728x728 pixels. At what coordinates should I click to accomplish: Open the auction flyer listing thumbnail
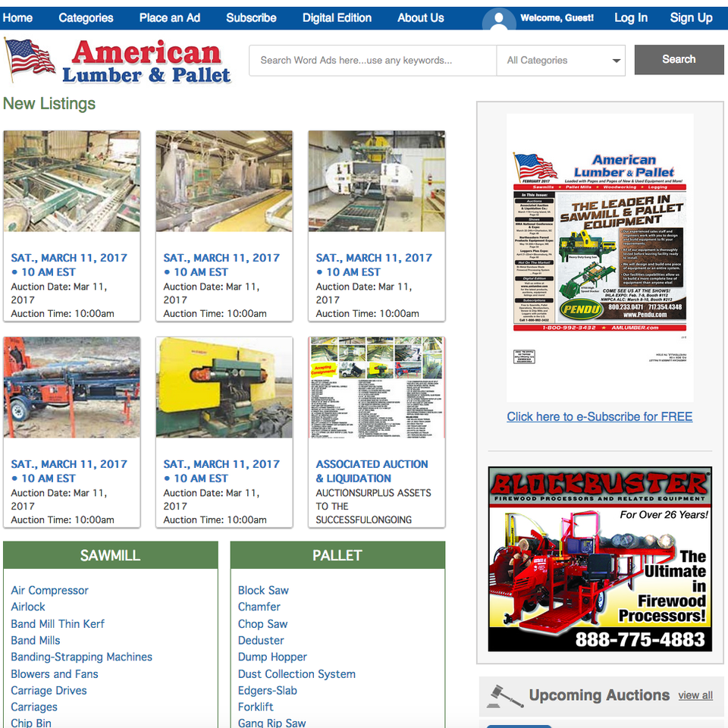[x=377, y=388]
